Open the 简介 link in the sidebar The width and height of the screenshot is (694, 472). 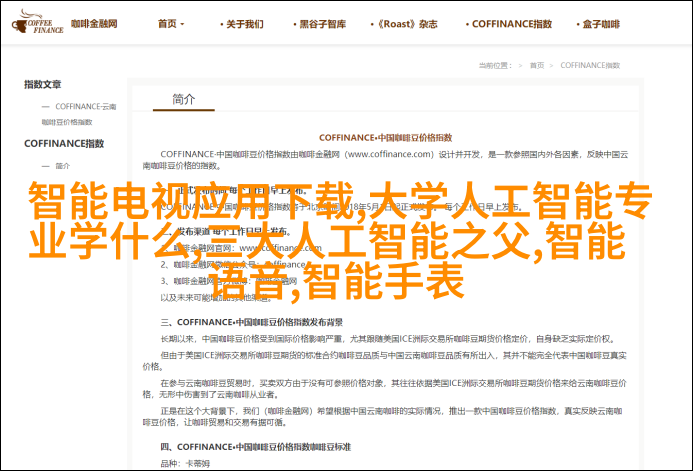(62, 166)
